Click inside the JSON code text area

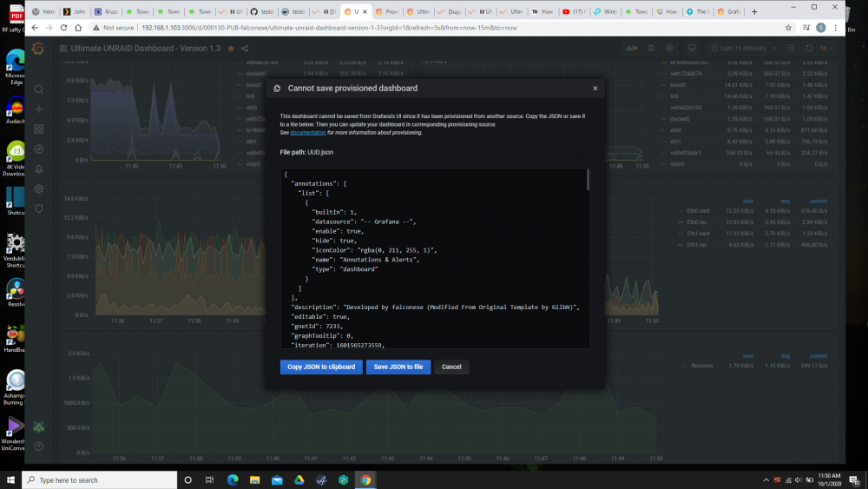[x=435, y=259]
